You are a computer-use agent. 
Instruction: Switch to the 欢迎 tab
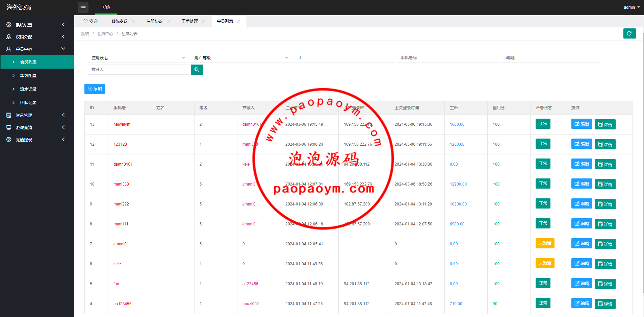pos(90,21)
